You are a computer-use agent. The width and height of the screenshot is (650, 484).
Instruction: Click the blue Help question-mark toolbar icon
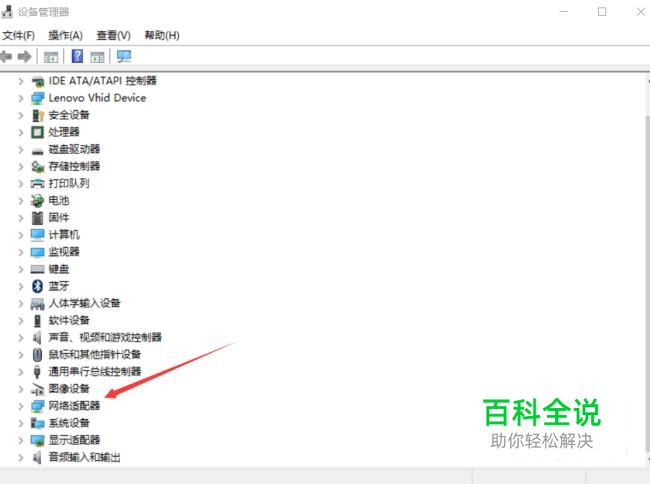tap(78, 56)
